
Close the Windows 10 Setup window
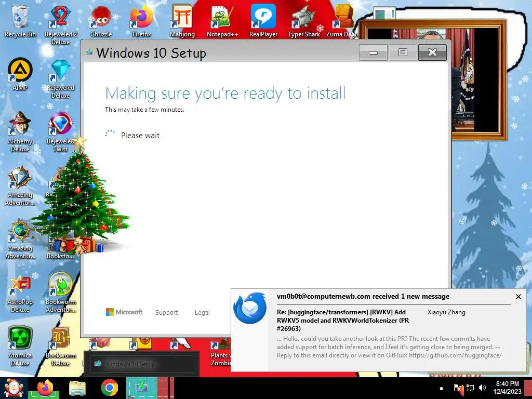[x=432, y=52]
